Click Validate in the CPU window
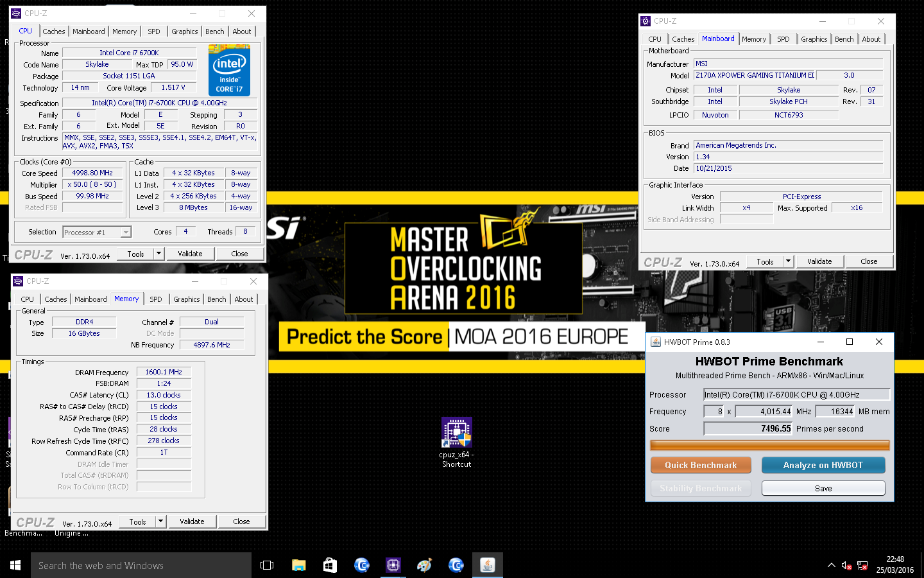The image size is (924, 578). click(190, 254)
